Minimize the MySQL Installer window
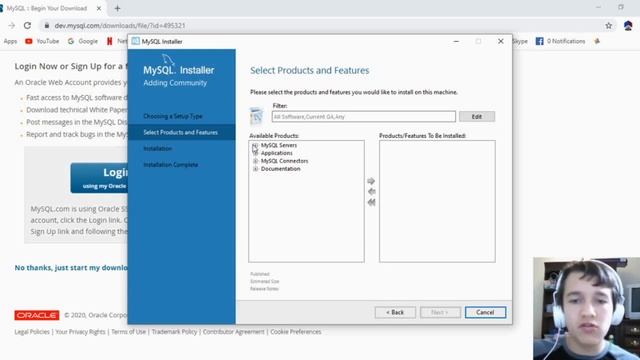Viewport: 640px width, 360px height. [x=456, y=41]
